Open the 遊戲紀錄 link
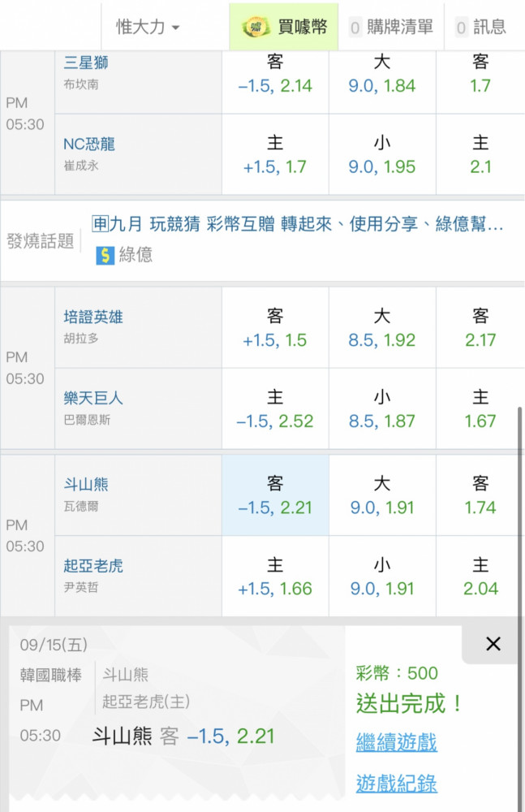Screen dimensions: 525x812 (397, 783)
